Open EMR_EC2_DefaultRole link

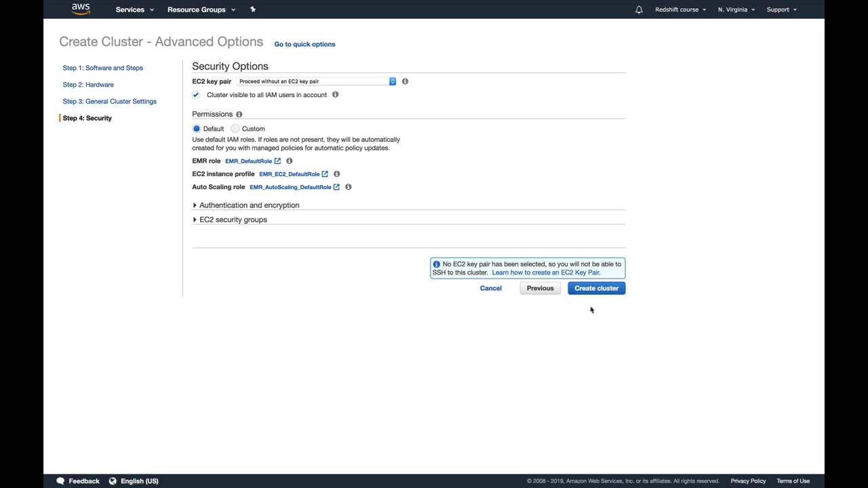coord(289,174)
